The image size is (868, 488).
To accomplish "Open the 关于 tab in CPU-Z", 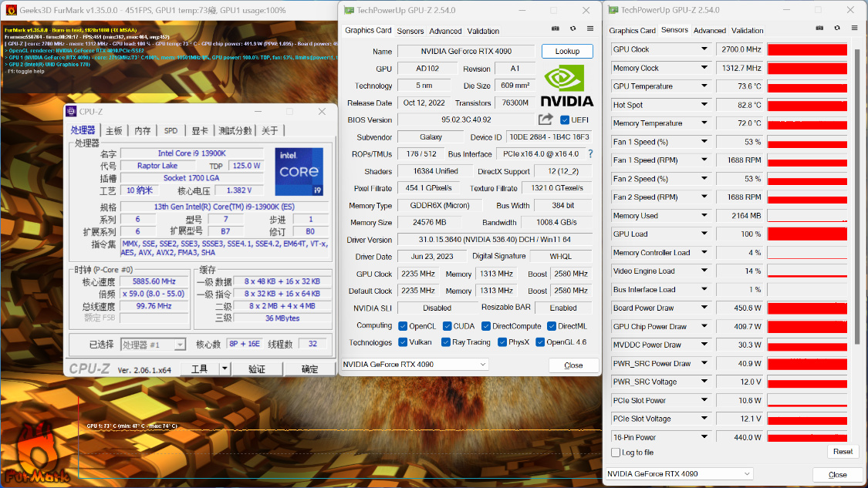I will point(269,130).
